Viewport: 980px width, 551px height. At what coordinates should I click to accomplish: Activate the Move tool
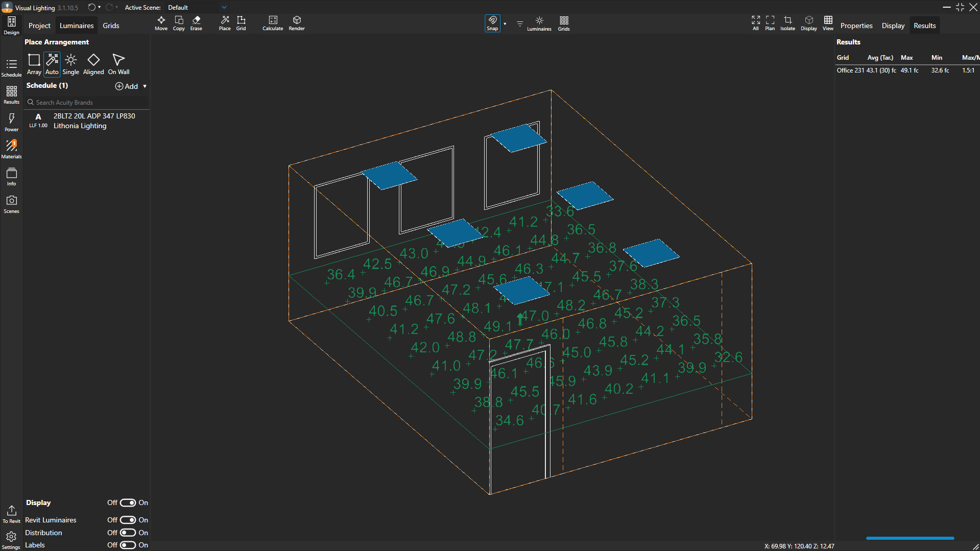tap(161, 23)
